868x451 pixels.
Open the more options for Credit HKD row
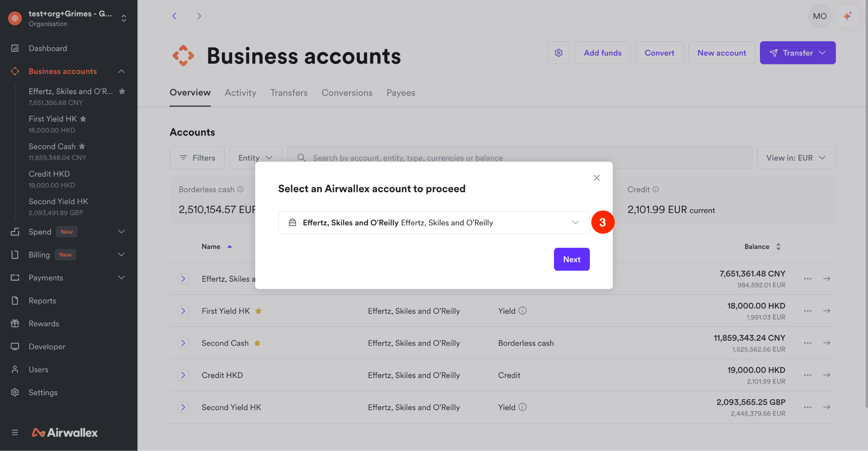click(x=808, y=375)
